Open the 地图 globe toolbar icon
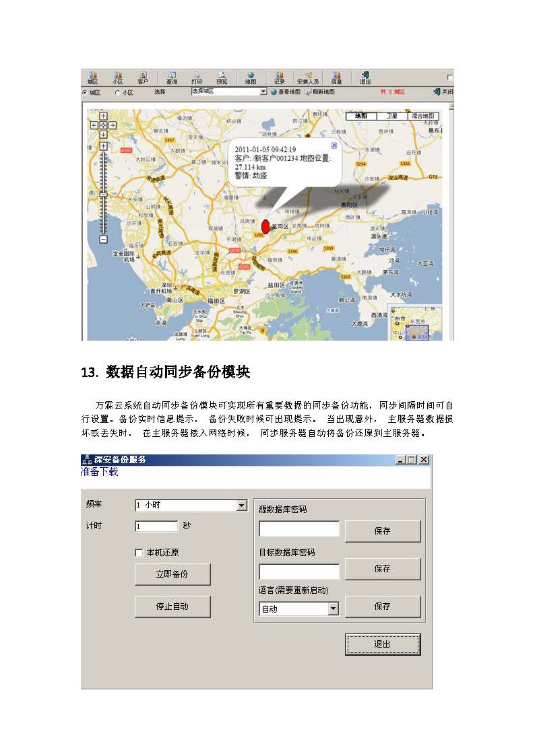535x756 pixels. pyautogui.click(x=251, y=78)
